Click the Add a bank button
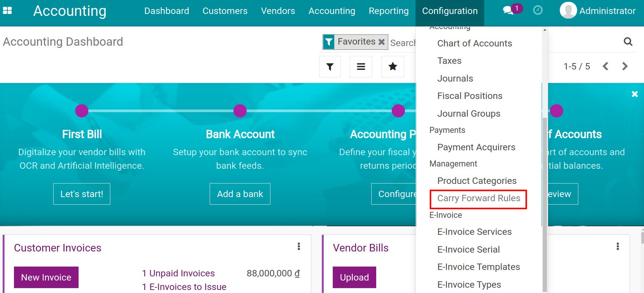The image size is (644, 293). tap(240, 194)
